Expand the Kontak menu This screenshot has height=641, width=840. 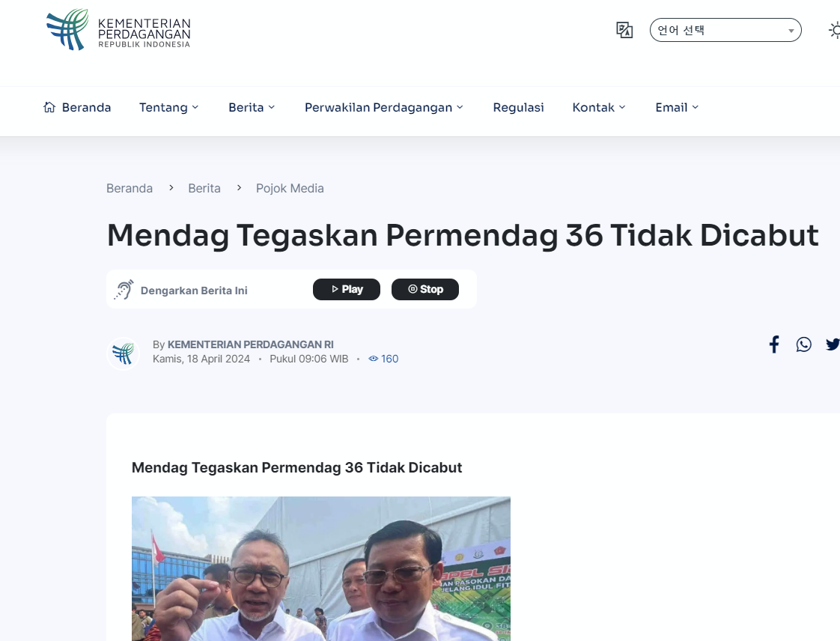pyautogui.click(x=599, y=107)
